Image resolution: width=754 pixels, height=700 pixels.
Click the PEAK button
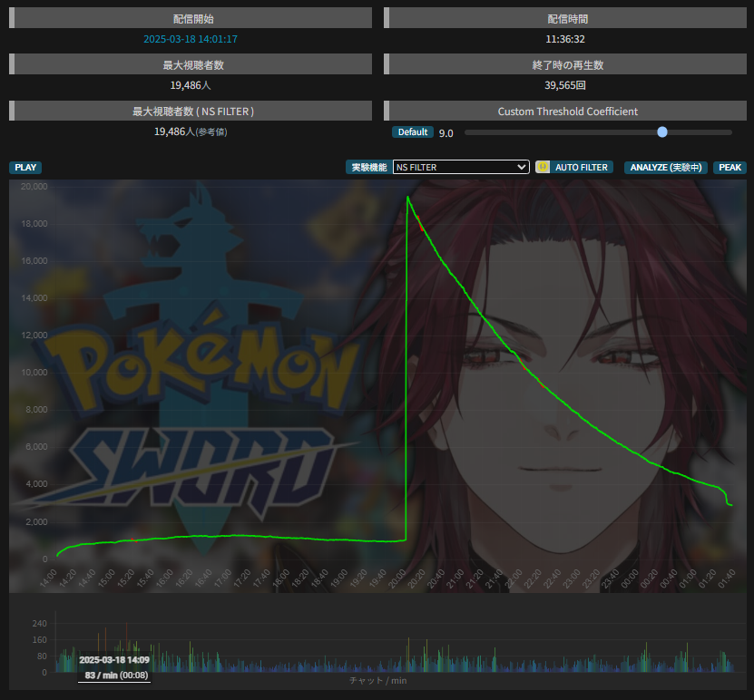[730, 168]
